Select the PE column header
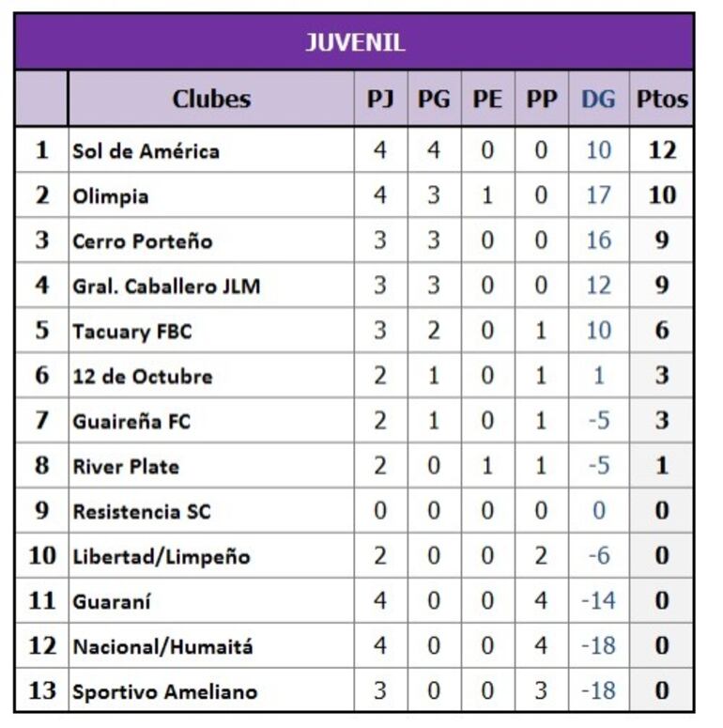The width and height of the screenshot is (723, 728). tap(486, 99)
